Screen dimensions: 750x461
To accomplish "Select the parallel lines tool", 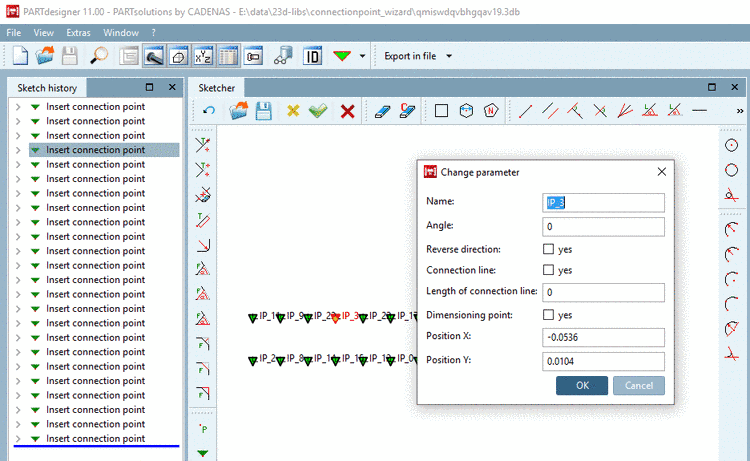I will pyautogui.click(x=550, y=111).
